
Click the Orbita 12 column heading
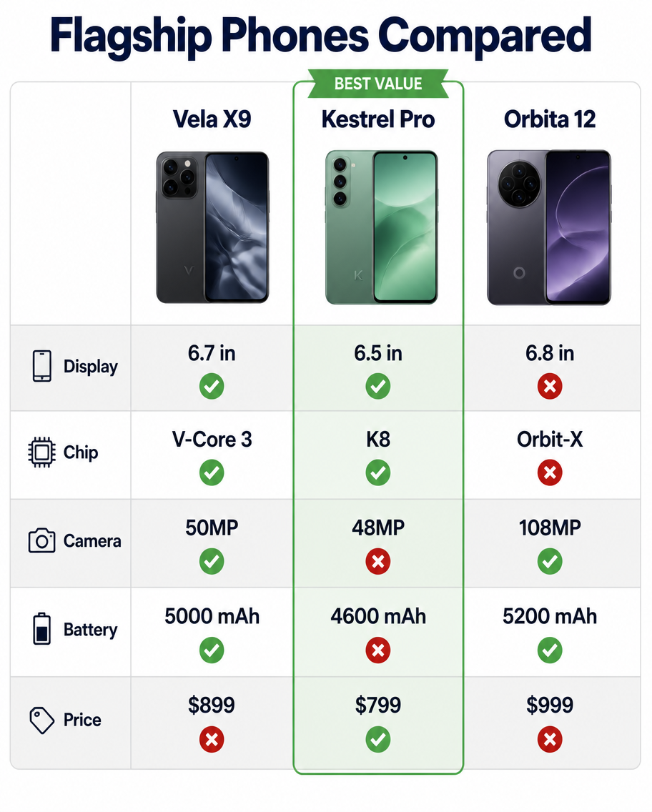(550, 119)
